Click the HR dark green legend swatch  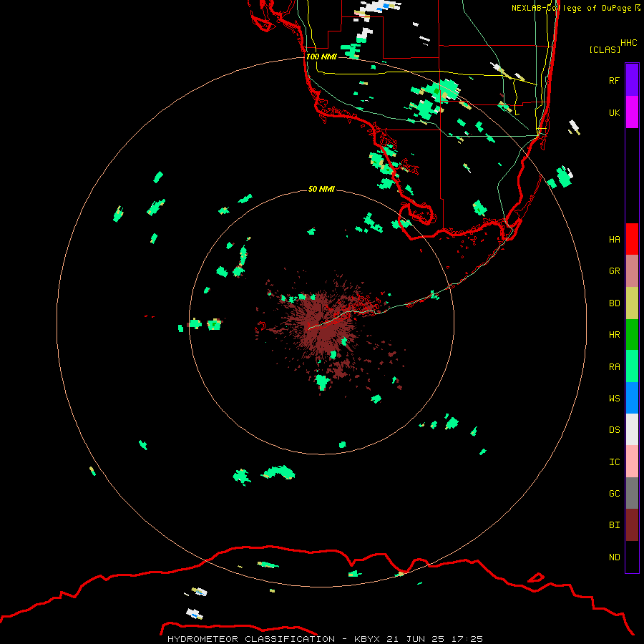click(632, 335)
